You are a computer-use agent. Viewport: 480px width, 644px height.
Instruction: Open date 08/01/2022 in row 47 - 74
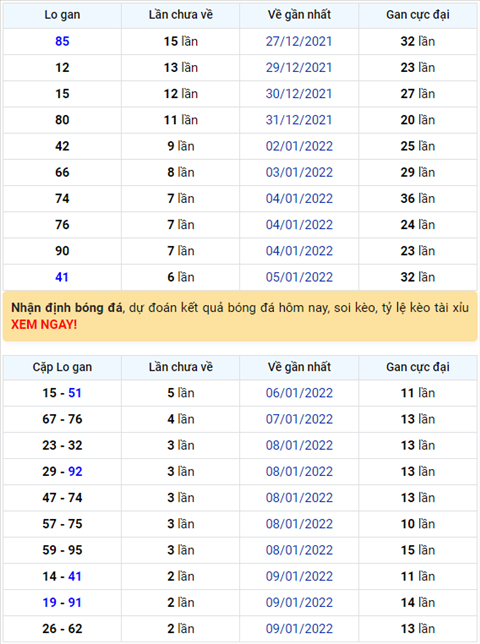pyautogui.click(x=299, y=498)
